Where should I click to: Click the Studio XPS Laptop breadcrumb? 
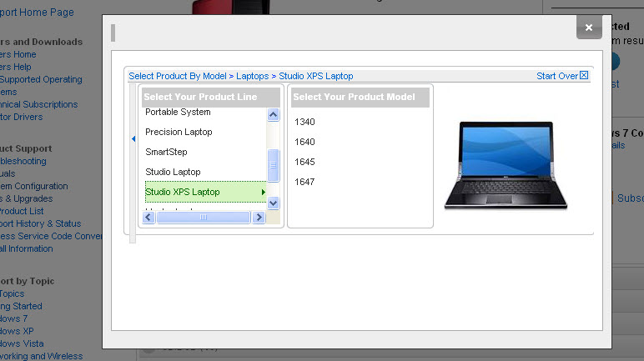coord(316,76)
